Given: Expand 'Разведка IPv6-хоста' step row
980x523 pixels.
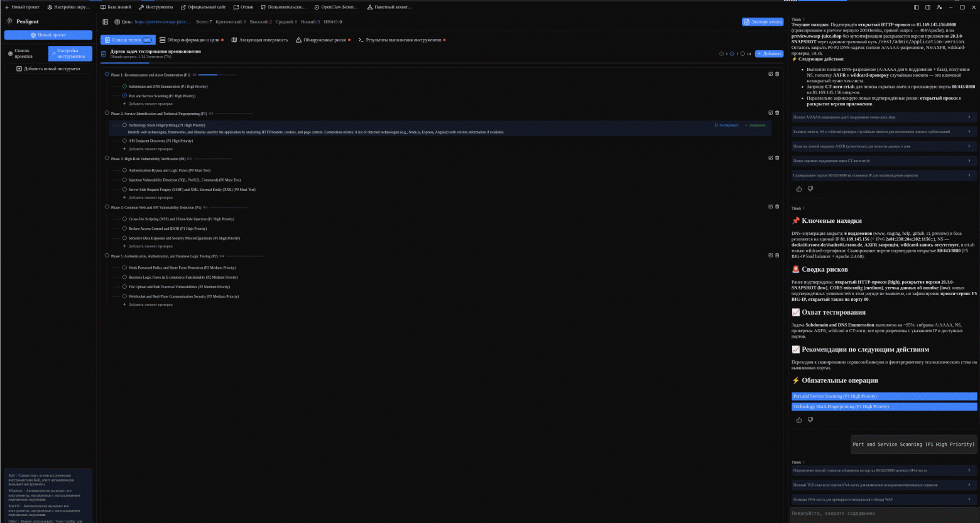Looking at the screenshot, I should pyautogui.click(x=884, y=500).
